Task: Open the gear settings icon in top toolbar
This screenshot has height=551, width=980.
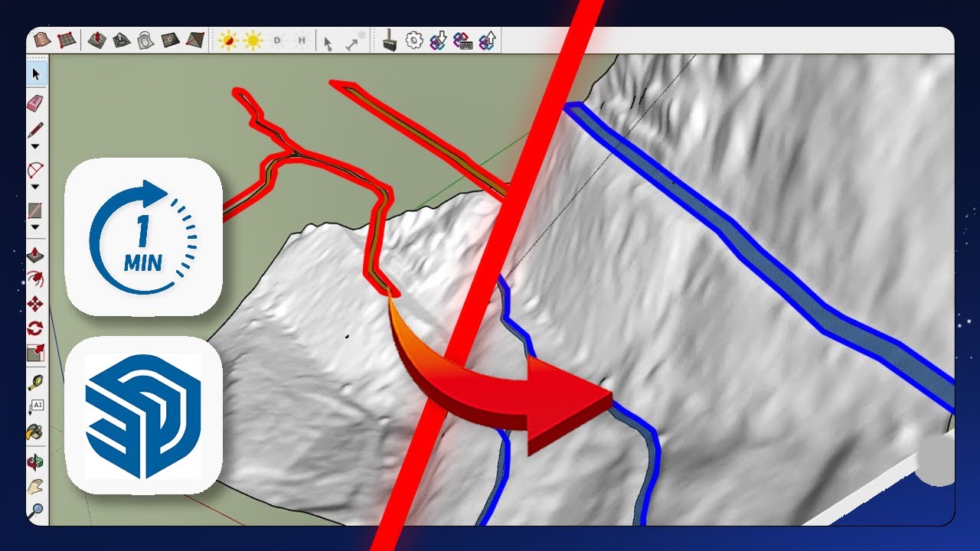Action: [414, 41]
